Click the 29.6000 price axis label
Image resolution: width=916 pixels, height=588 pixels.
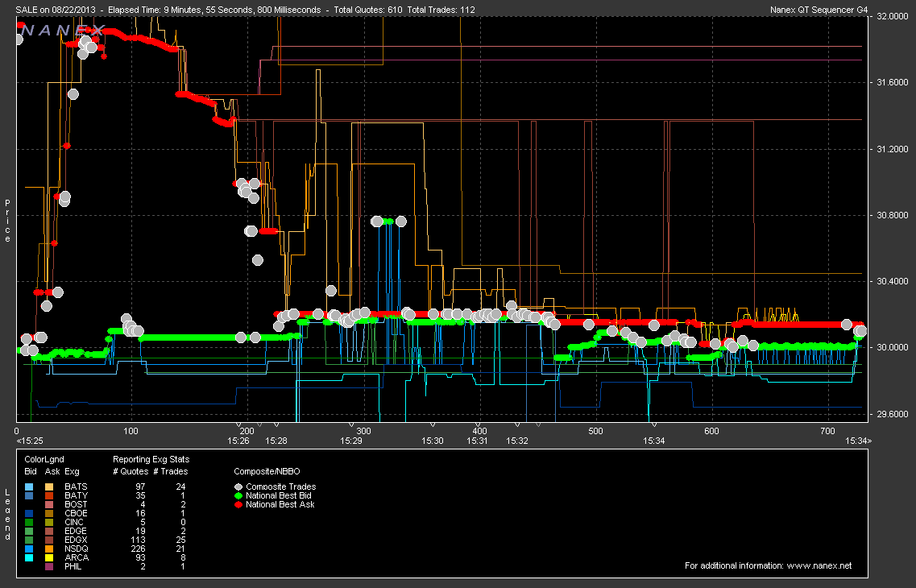pyautogui.click(x=893, y=414)
